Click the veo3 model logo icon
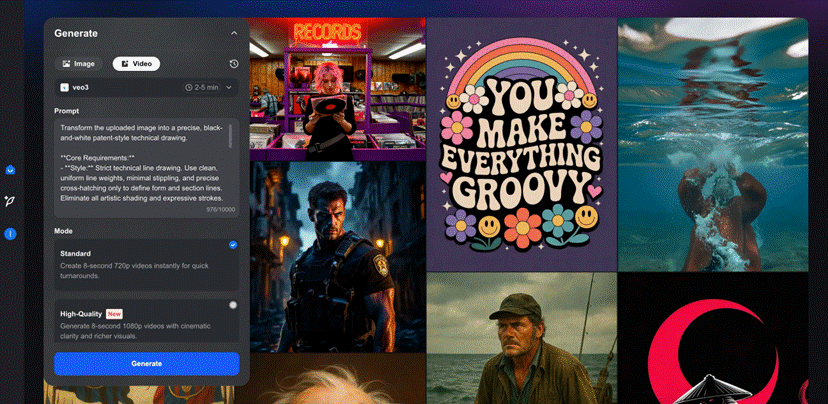Viewport: 828px width, 404px height. 64,88
